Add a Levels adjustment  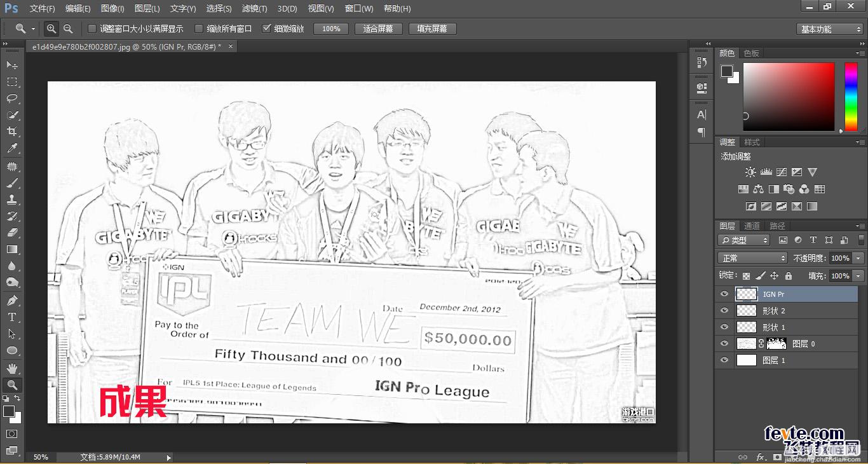click(x=766, y=172)
